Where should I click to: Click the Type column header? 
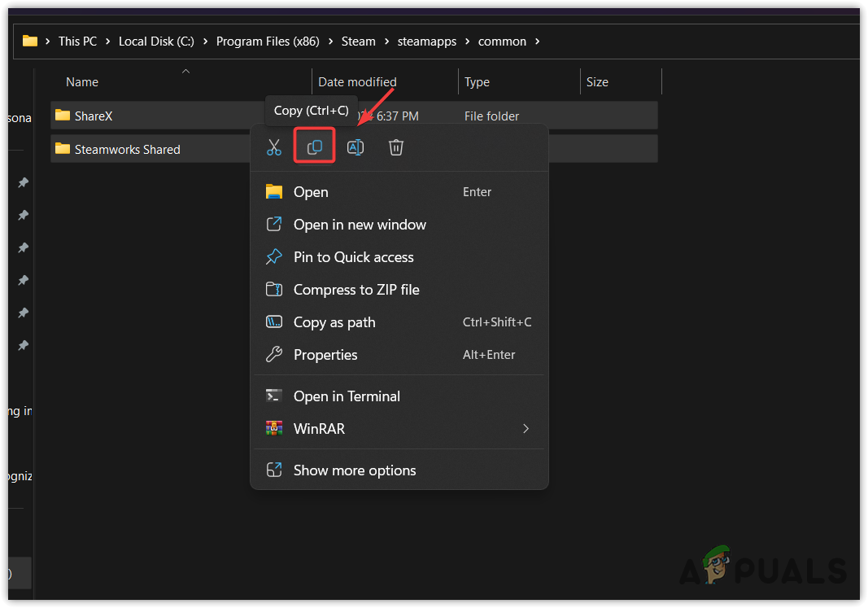(477, 82)
